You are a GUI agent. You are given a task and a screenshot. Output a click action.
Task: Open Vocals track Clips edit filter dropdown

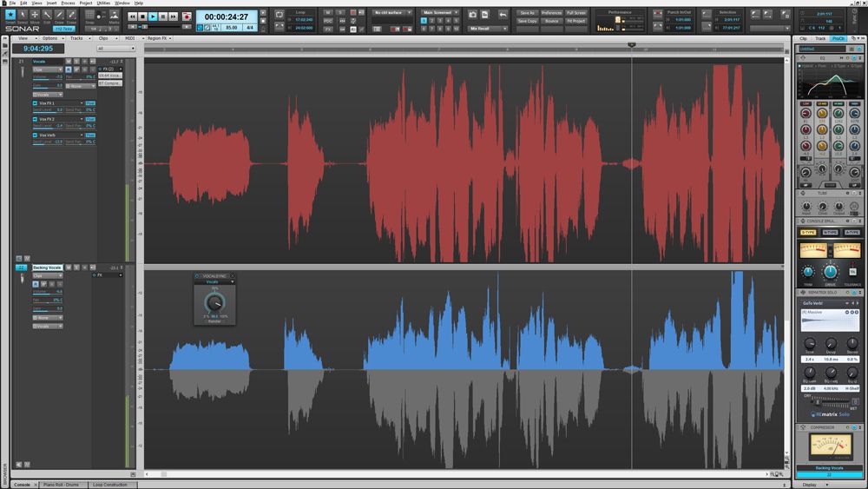[48, 69]
